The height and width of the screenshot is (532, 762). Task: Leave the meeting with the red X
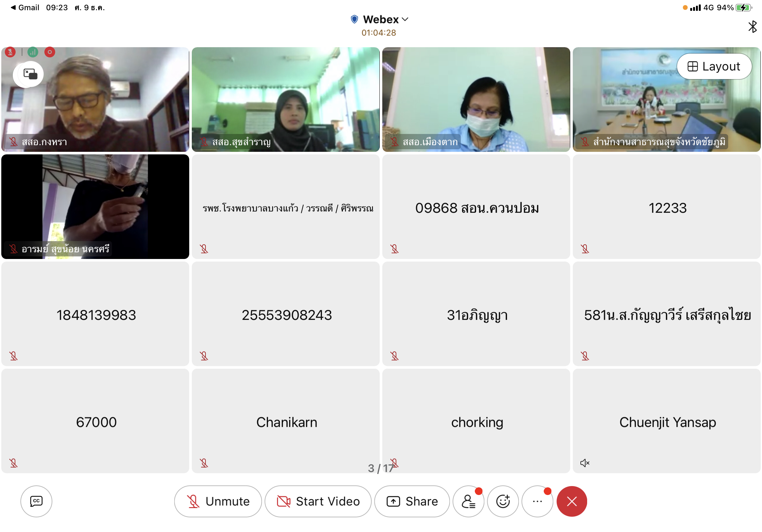point(571,501)
